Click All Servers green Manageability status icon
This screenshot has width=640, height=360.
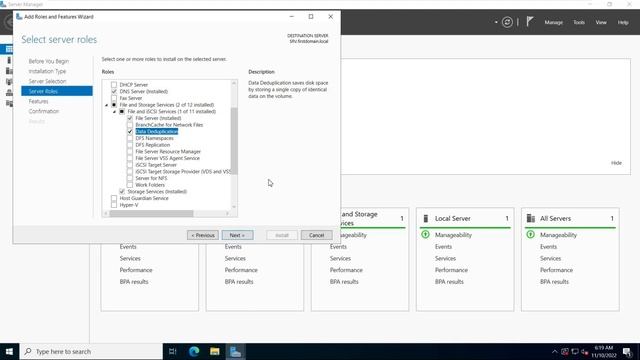click(x=531, y=235)
